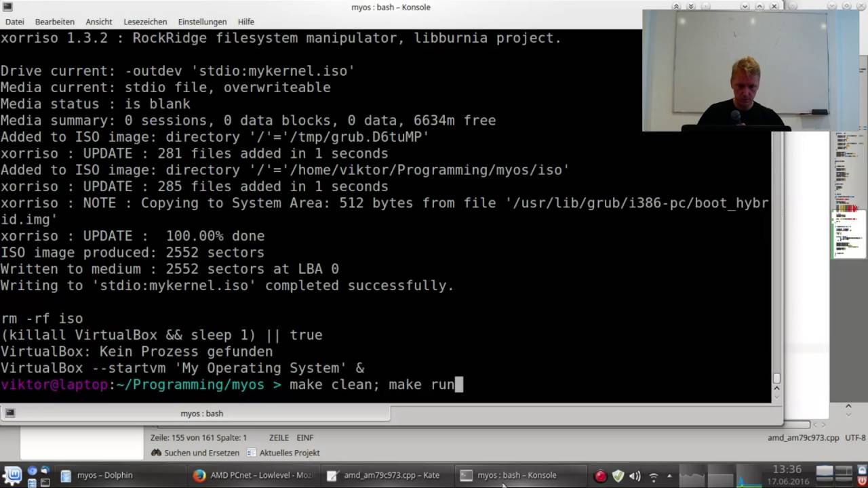Click the binoculars icon beside Suchen und Ersetzen
The width and height of the screenshot is (868, 488).
click(156, 453)
